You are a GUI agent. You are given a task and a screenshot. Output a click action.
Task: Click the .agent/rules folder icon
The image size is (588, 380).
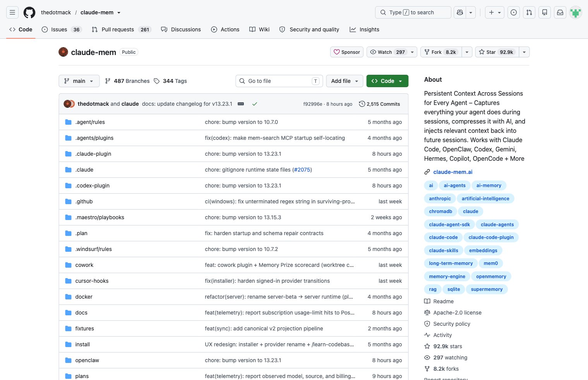tap(69, 122)
